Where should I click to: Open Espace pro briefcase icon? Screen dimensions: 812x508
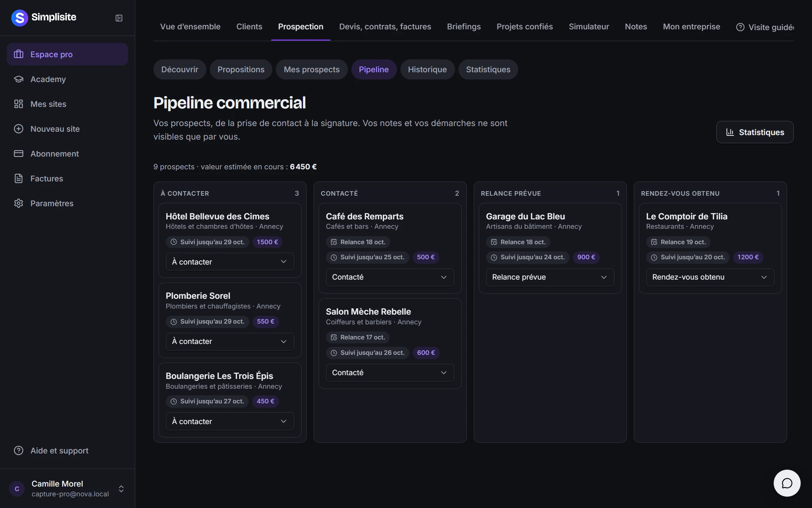coord(18,54)
